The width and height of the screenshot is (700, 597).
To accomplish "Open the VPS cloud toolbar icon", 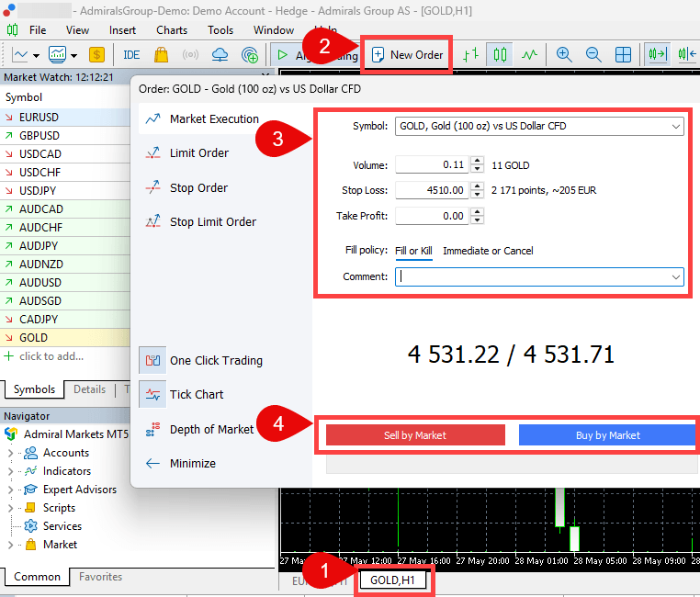I will pos(220,55).
